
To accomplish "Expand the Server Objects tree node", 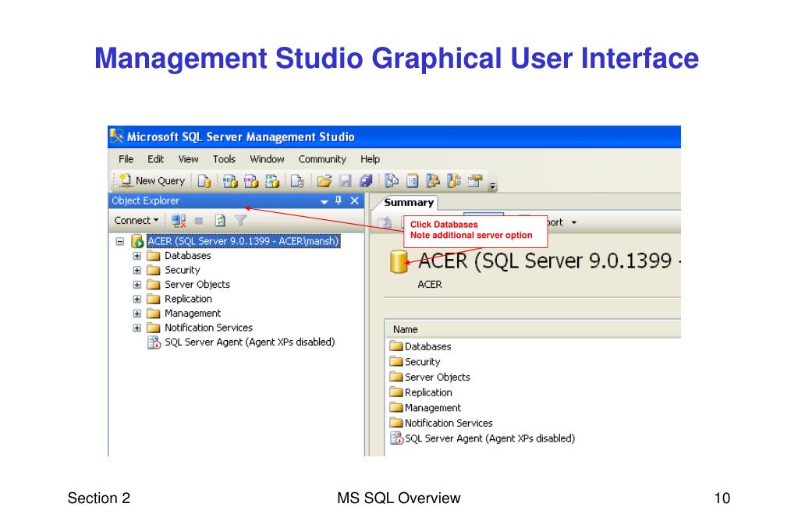I will (x=137, y=285).
